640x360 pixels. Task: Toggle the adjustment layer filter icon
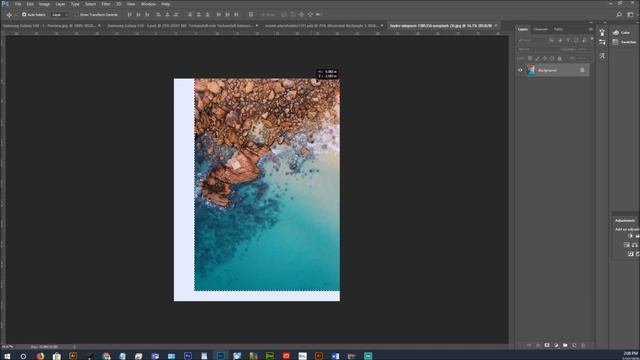tap(560, 40)
